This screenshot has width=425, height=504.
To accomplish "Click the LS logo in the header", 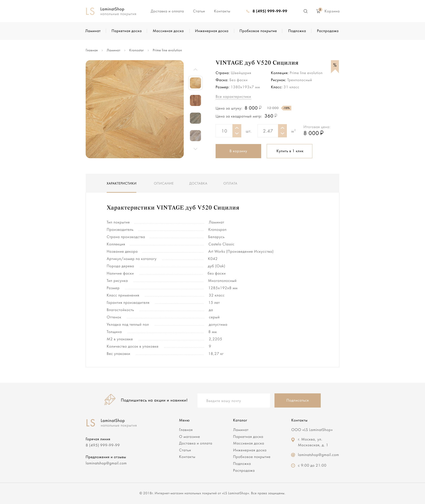I will (x=90, y=11).
